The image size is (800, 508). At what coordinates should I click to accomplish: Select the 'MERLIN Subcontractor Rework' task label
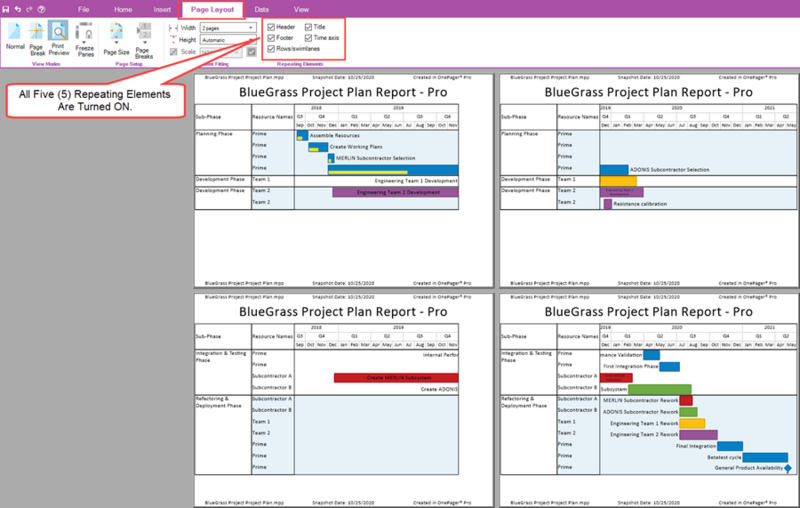[641, 401]
